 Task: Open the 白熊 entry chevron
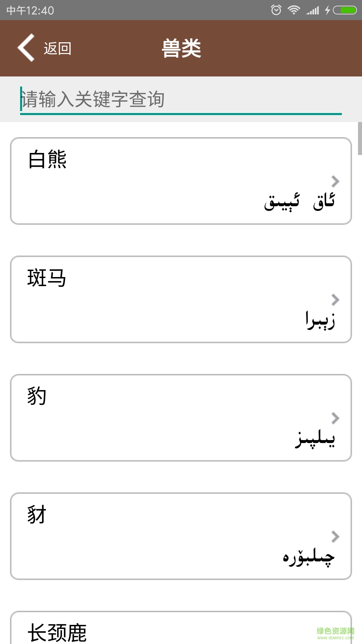click(x=335, y=181)
